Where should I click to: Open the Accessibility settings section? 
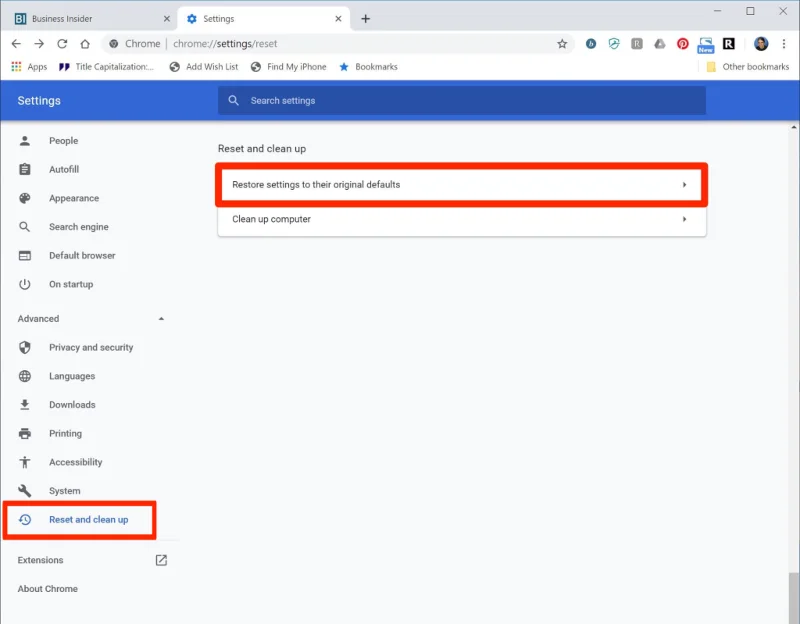pyautogui.click(x=76, y=462)
